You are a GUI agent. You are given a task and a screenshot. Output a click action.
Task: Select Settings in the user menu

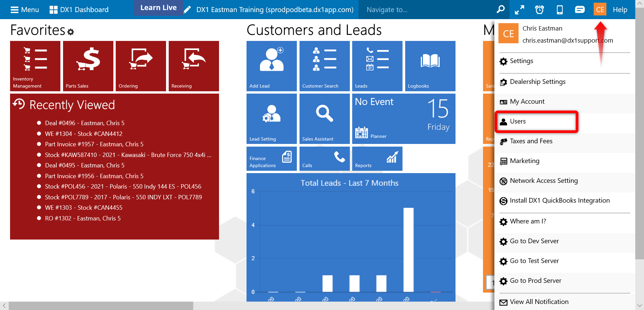point(565,61)
